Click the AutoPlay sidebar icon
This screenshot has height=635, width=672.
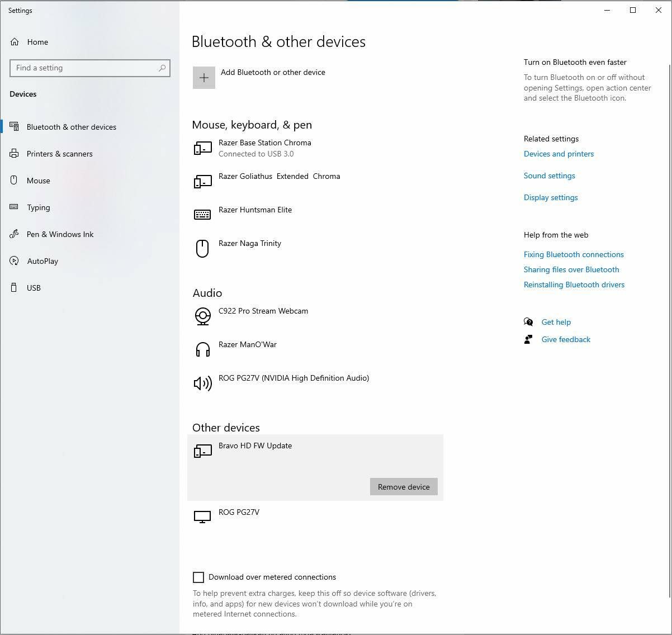(x=15, y=261)
